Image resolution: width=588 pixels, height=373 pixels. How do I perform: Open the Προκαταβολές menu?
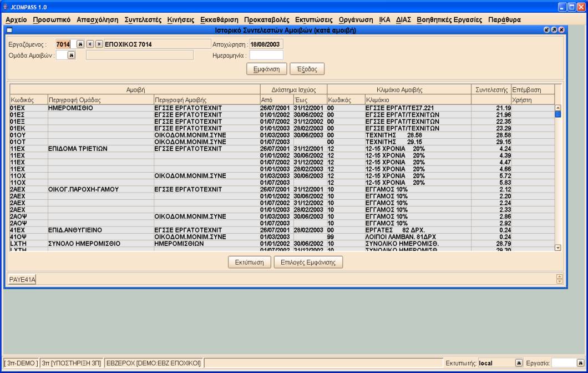(267, 20)
